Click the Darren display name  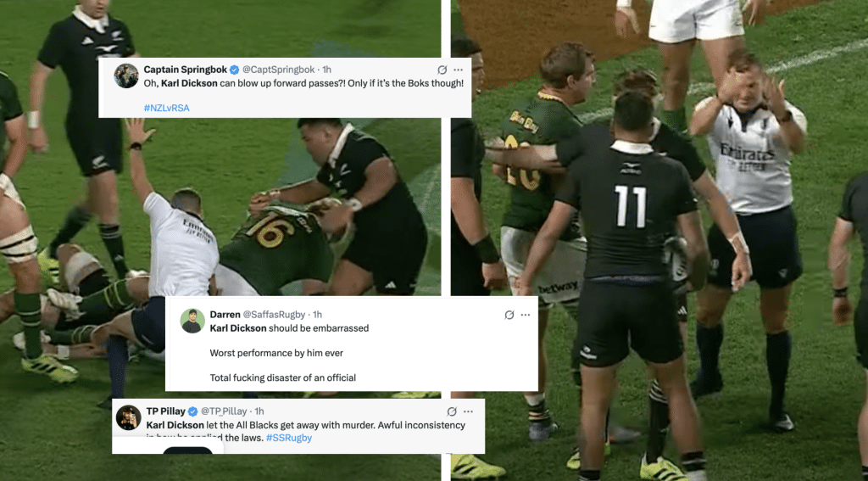(225, 314)
